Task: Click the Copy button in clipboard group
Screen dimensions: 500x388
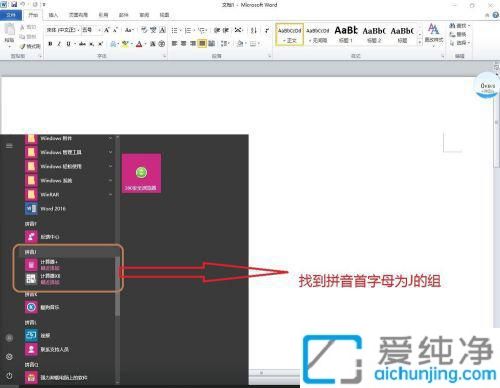Action: click(x=28, y=36)
